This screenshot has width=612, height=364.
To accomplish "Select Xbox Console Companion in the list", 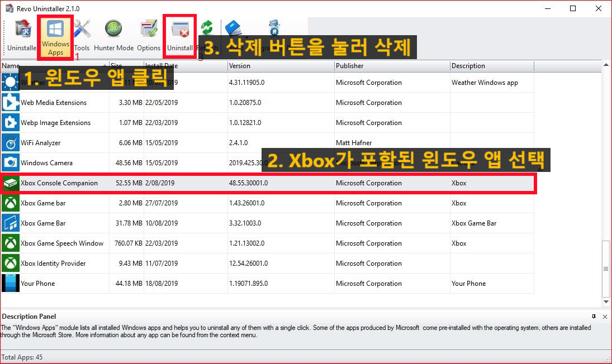I will pyautogui.click(x=59, y=183).
